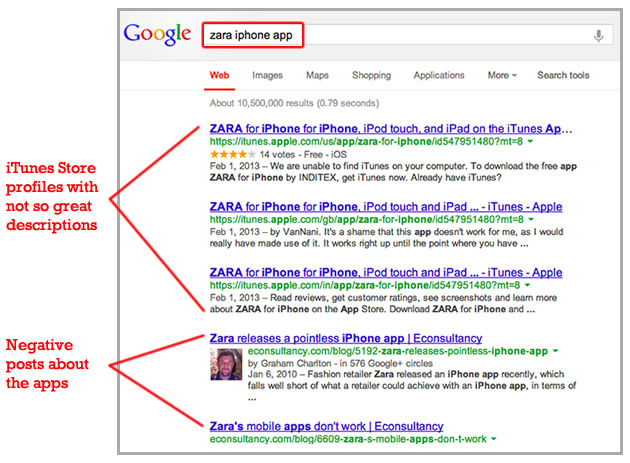Screen dimensions: 630x463
Task: Expand arrow next to itunes.apple.com/us URL
Action: (530, 141)
